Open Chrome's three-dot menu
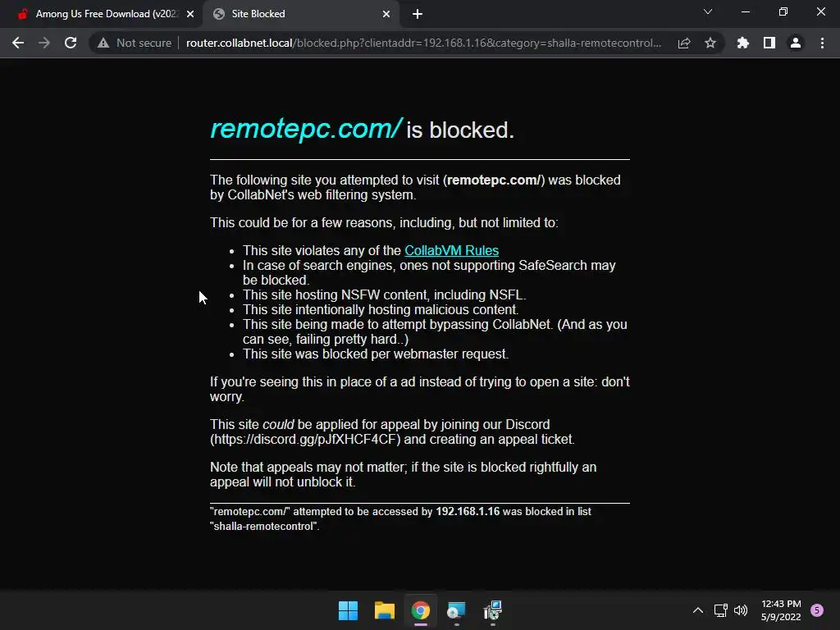Image resolution: width=840 pixels, height=630 pixels. [822, 43]
